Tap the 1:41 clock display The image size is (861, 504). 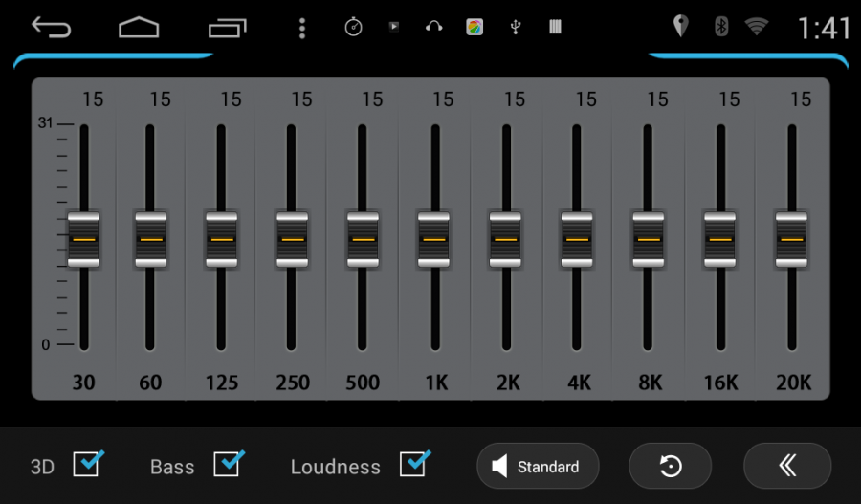tap(824, 28)
